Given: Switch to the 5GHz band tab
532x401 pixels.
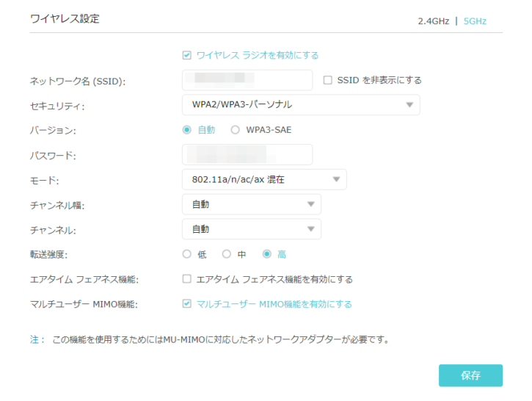Looking at the screenshot, I should pos(475,21).
